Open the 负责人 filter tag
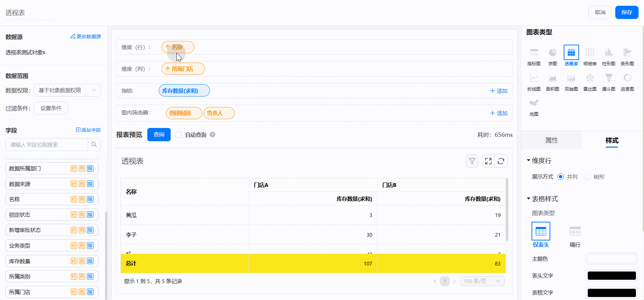644x300 pixels. click(219, 113)
